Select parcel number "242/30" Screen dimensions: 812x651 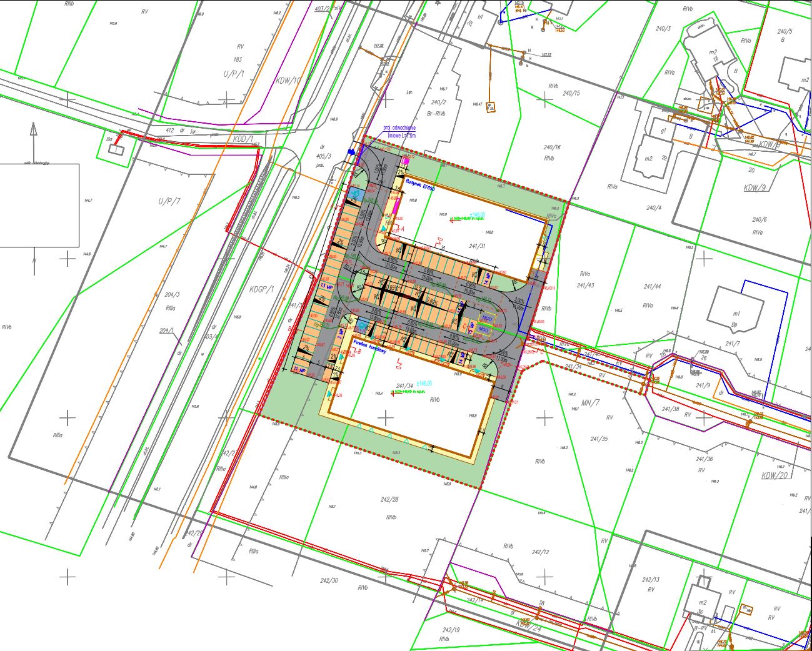[329, 580]
